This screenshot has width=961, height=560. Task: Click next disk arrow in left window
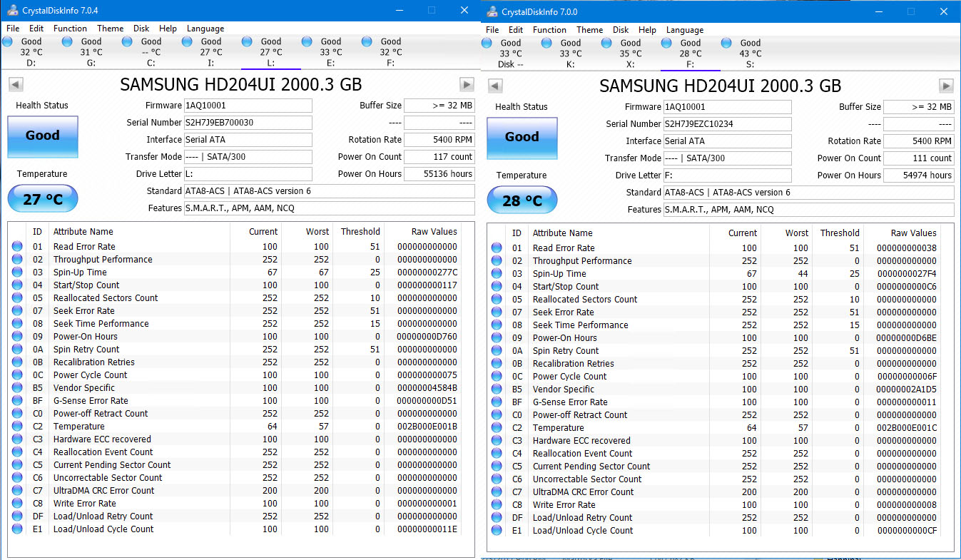(x=467, y=84)
